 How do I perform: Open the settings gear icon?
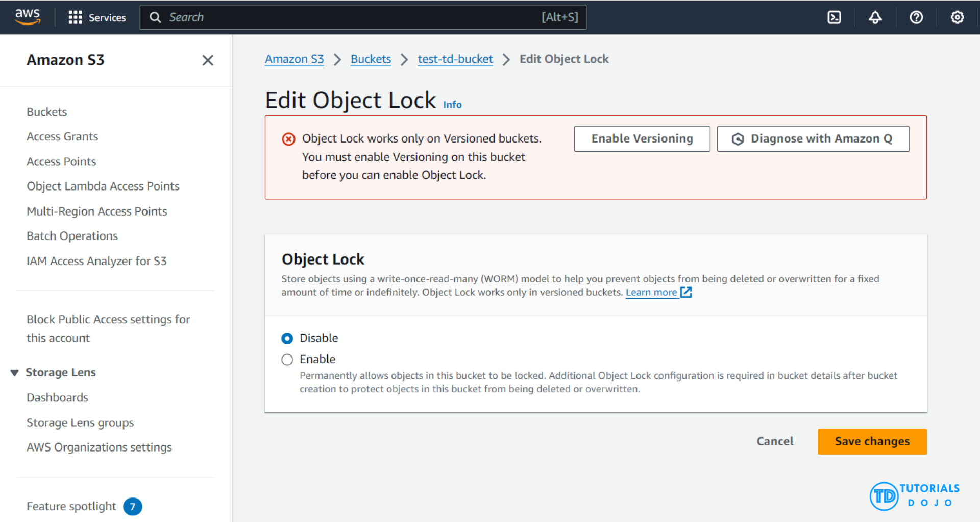(x=957, y=17)
